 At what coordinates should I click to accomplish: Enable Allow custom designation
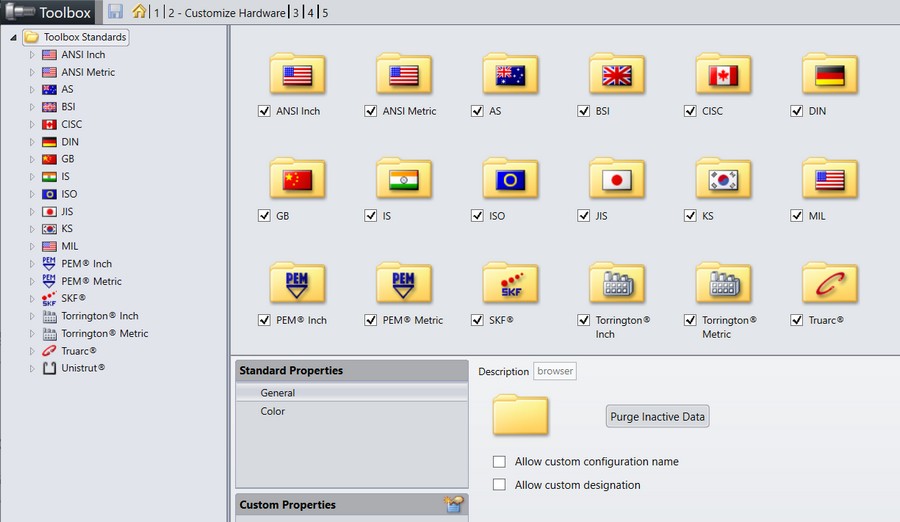pos(499,485)
